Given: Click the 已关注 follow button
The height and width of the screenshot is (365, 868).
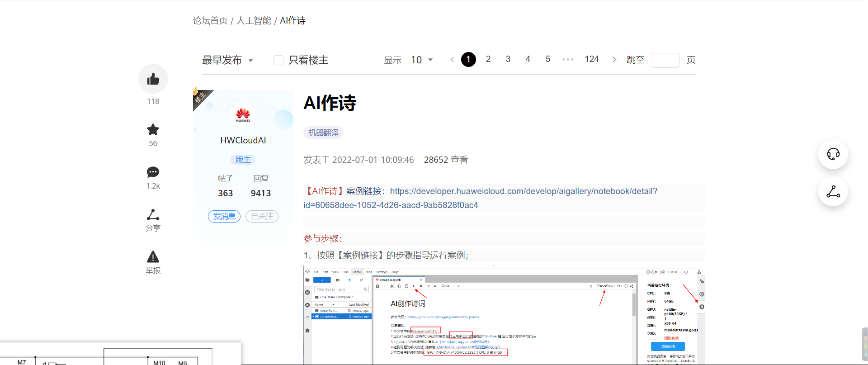Looking at the screenshot, I should coord(262,216).
